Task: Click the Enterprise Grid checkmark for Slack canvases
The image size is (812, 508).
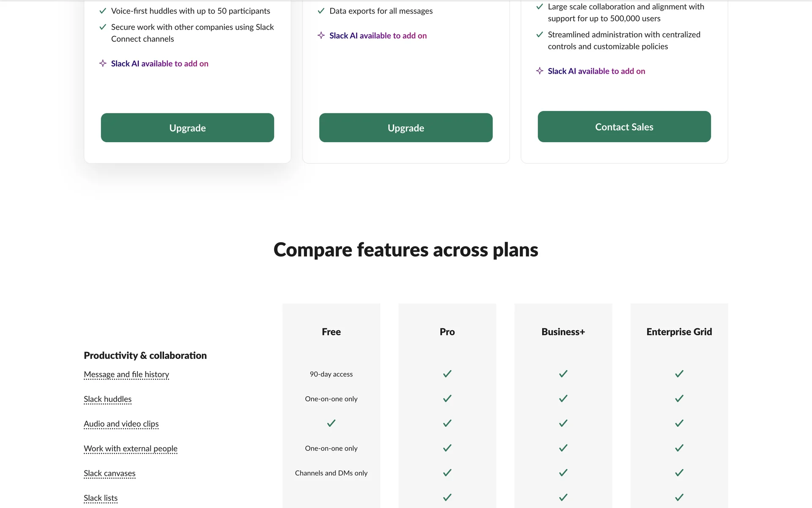Action: click(x=679, y=473)
